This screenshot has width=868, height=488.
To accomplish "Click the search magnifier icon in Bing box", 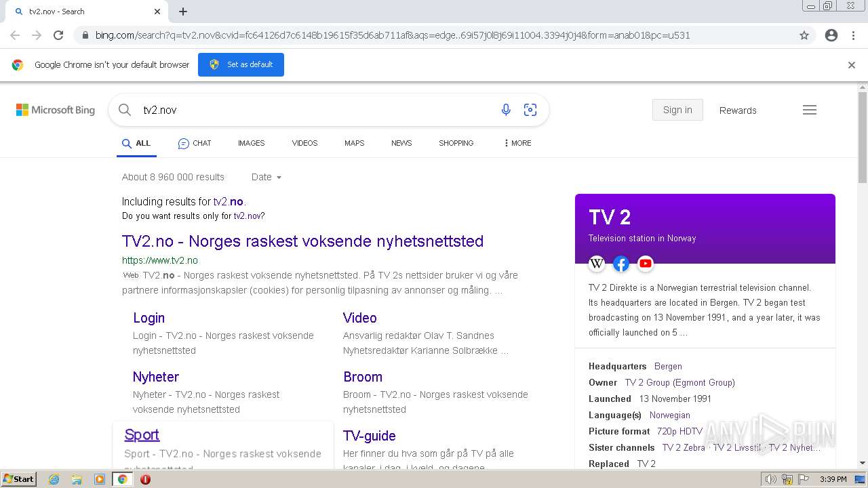I will [125, 110].
